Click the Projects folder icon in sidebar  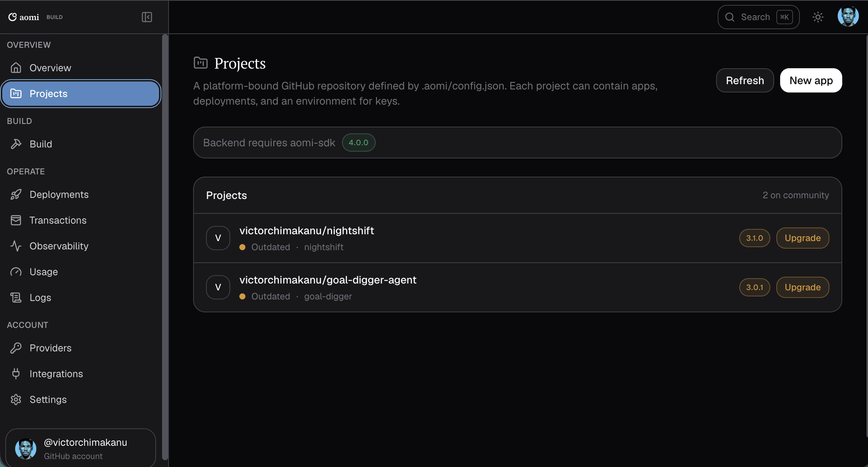point(16,94)
